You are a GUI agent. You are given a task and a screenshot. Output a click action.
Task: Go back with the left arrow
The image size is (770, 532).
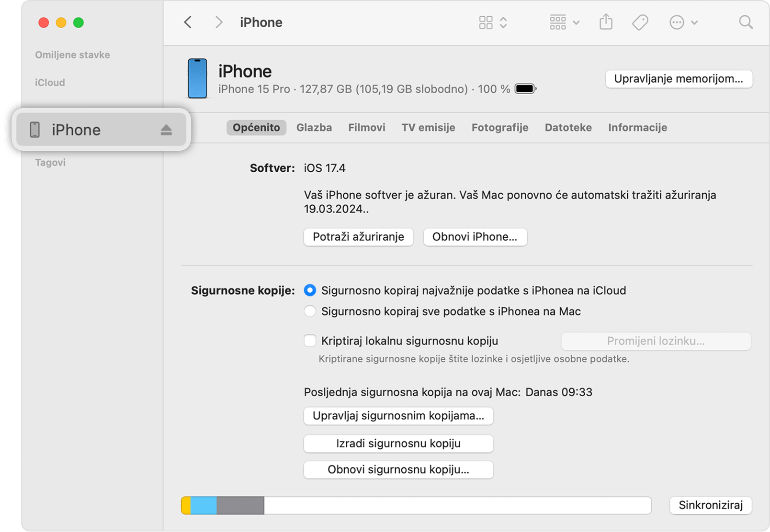tap(188, 22)
